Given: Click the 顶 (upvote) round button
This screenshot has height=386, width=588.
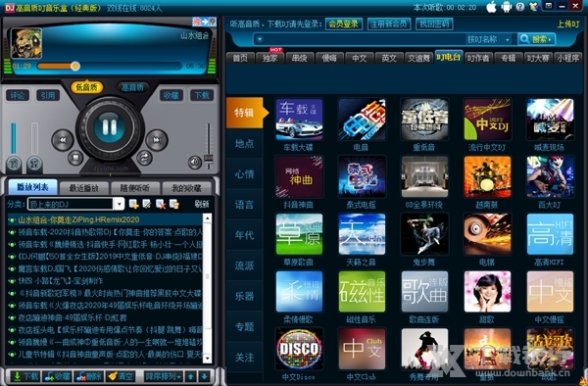Looking at the screenshot, I should pyautogui.click(x=14, y=165).
